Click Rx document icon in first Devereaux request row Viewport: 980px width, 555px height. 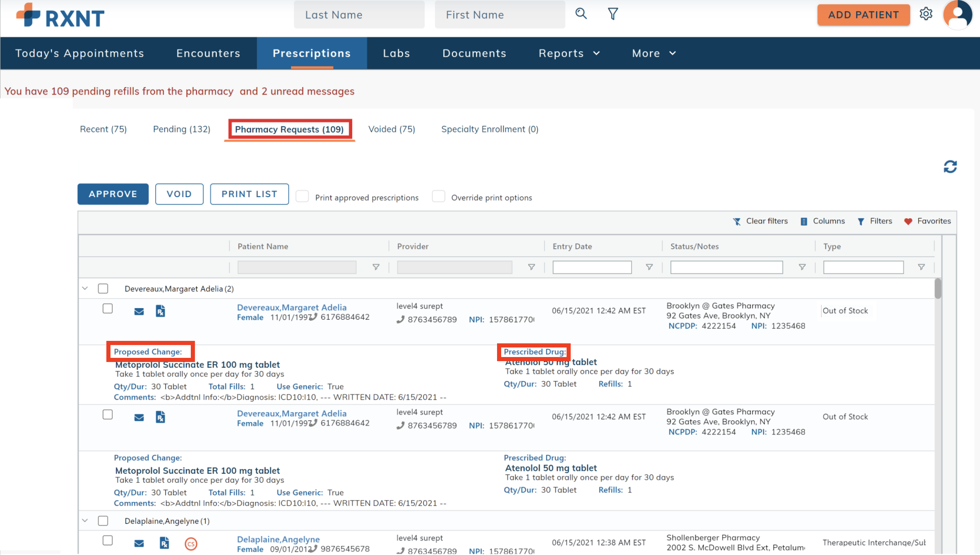(160, 311)
